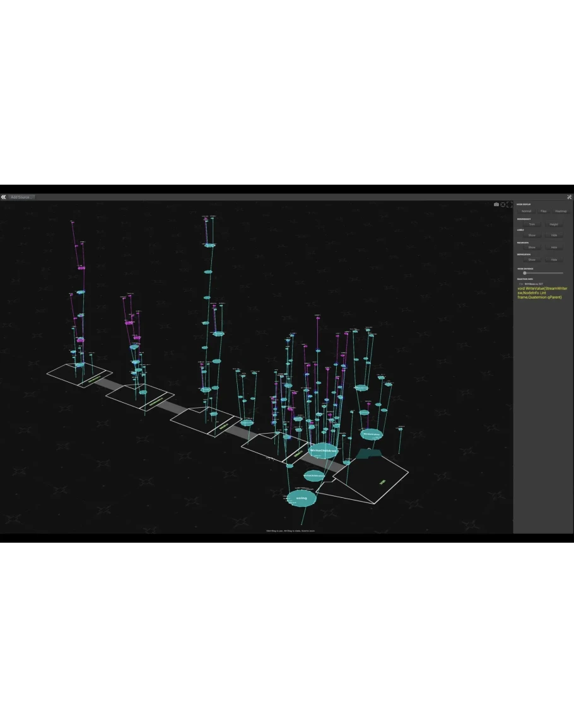The image size is (574, 728).
Task: Open the tools settings wrench icon
Action: point(569,197)
